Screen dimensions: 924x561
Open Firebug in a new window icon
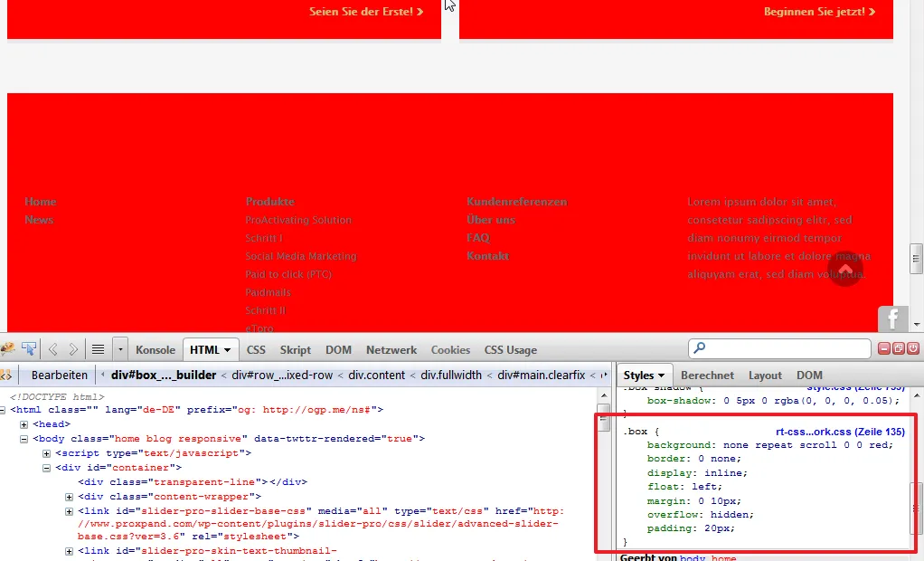pos(899,348)
